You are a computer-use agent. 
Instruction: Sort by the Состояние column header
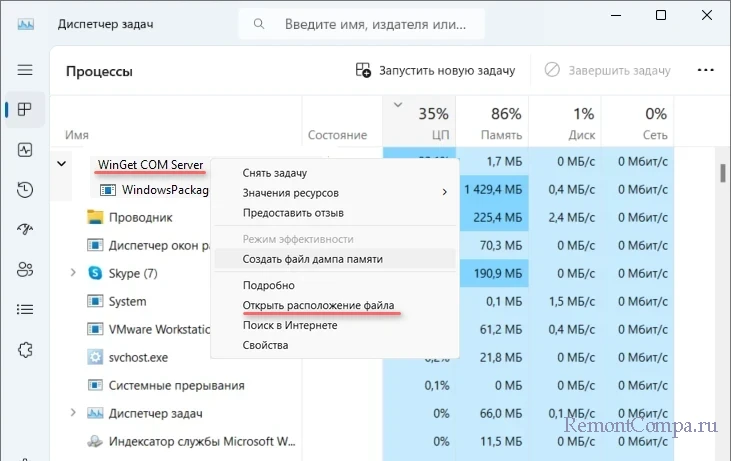[x=343, y=121]
